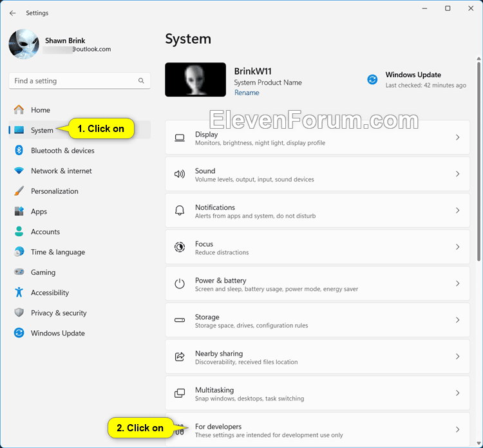Go to Network & internet
This screenshot has width=483, height=448.
coord(79,171)
